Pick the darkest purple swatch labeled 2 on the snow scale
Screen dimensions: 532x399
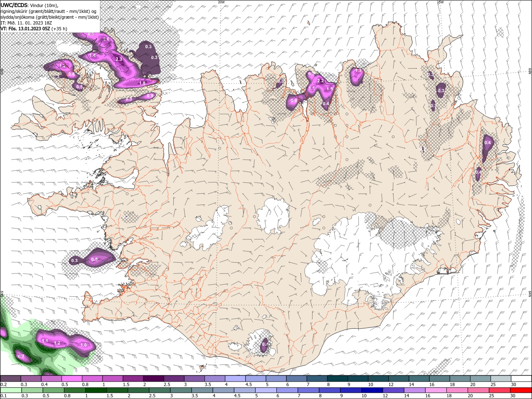(153, 378)
